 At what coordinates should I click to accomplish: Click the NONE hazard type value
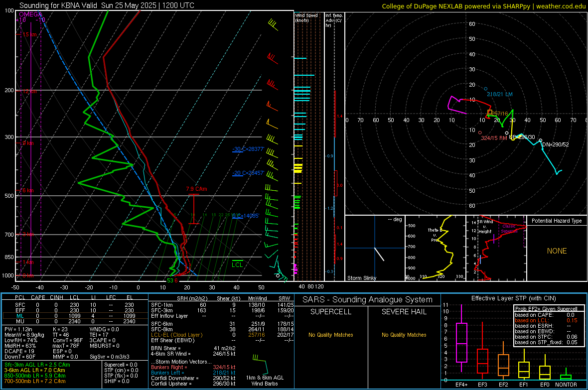coord(557,251)
